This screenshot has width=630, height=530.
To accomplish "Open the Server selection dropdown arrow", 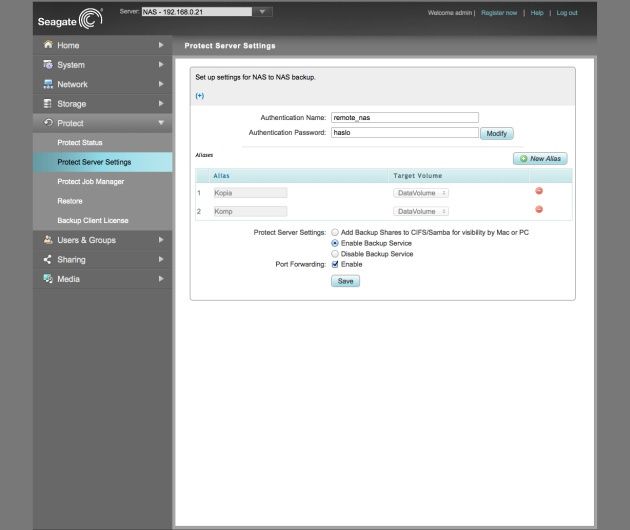I will point(262,12).
